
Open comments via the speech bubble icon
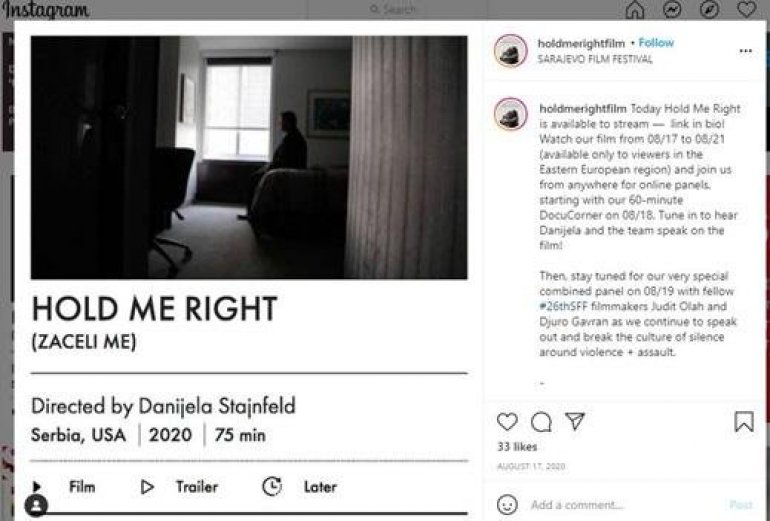tap(541, 422)
